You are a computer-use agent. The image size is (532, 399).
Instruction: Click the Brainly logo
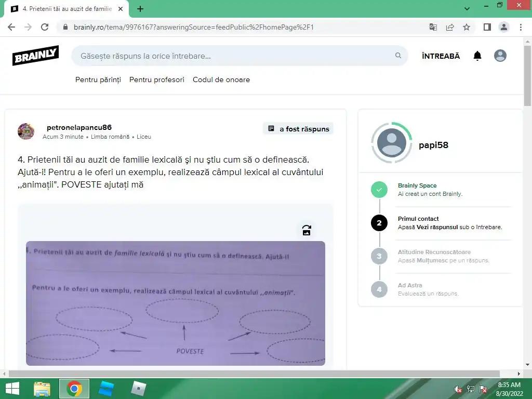tap(36, 55)
